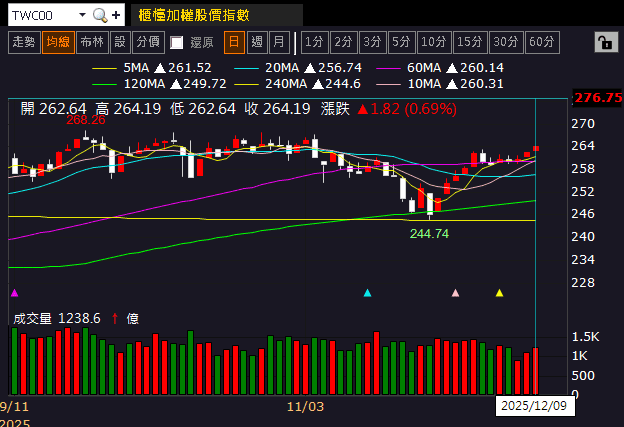Select the 日 daily period toggle
Screen dimensions: 624x427
[x=234, y=42]
